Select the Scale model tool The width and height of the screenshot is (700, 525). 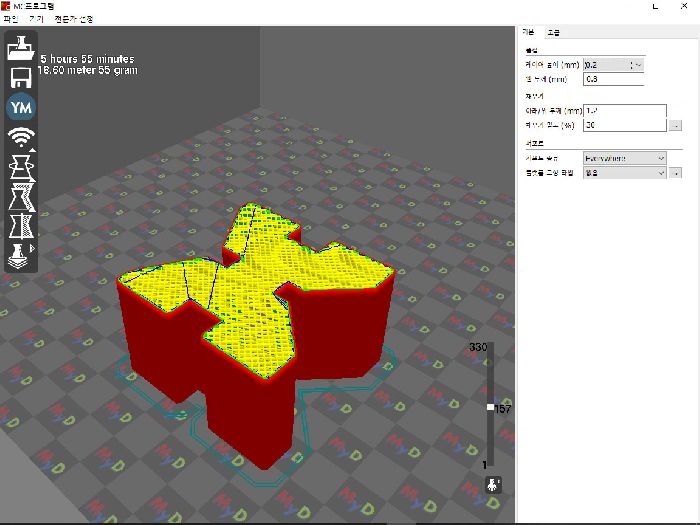click(x=21, y=194)
